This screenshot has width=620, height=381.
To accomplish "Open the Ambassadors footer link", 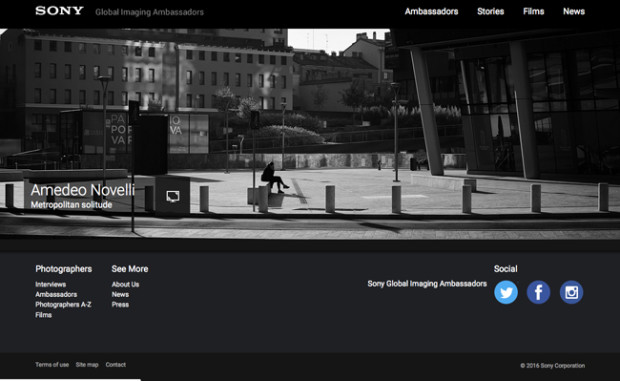I will 56,294.
